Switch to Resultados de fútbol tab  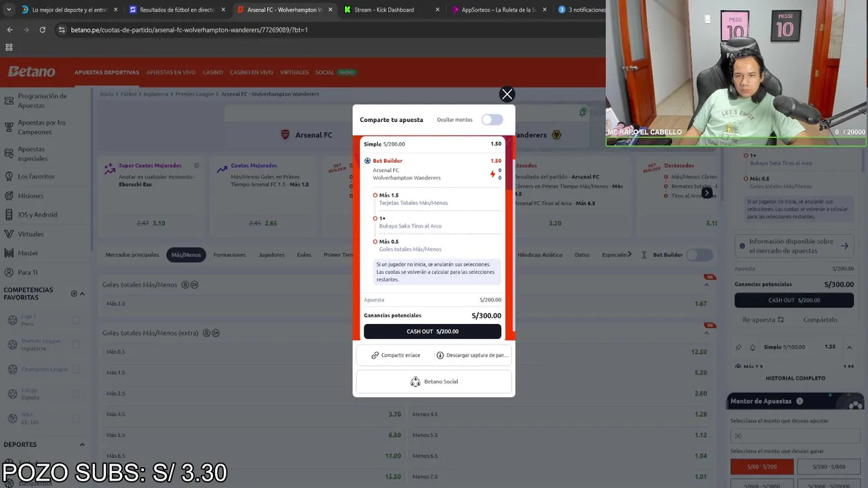pyautogui.click(x=176, y=9)
